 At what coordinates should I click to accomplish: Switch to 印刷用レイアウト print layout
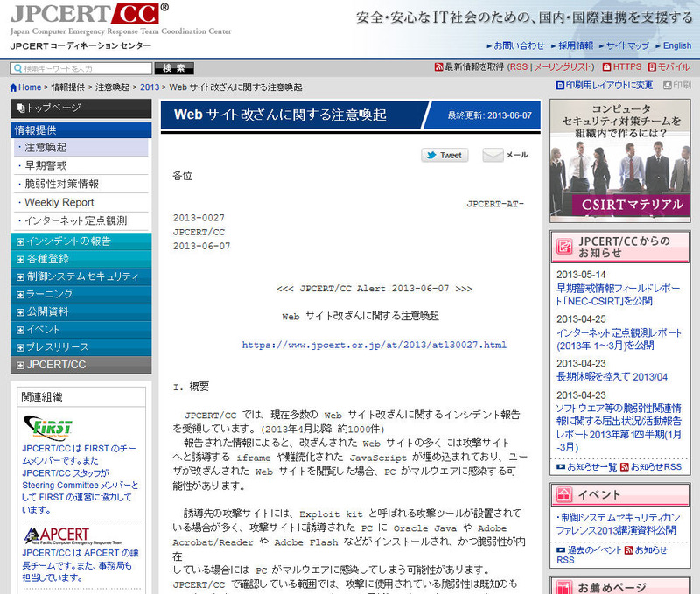(605, 86)
